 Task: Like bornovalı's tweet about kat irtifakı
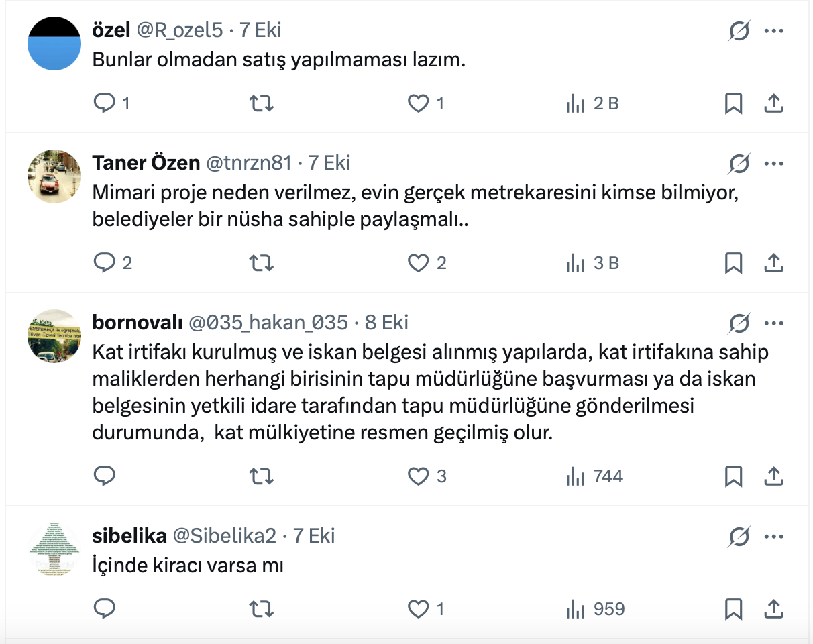[419, 476]
